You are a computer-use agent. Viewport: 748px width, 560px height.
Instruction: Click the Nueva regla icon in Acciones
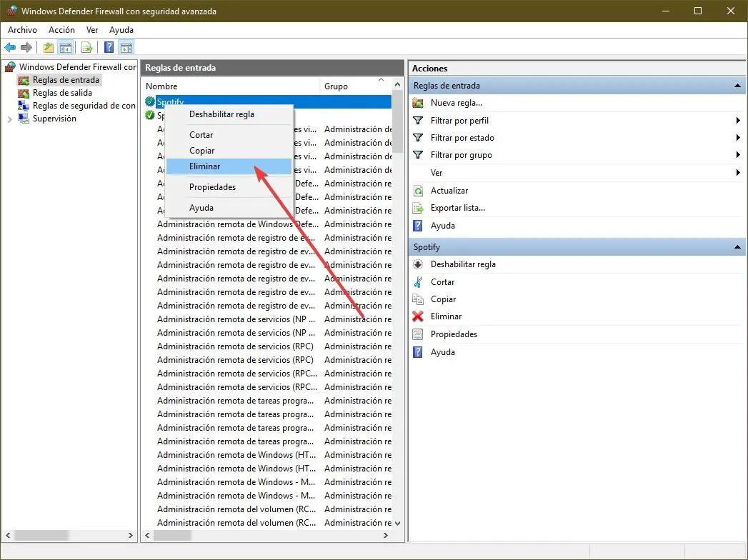tap(418, 103)
